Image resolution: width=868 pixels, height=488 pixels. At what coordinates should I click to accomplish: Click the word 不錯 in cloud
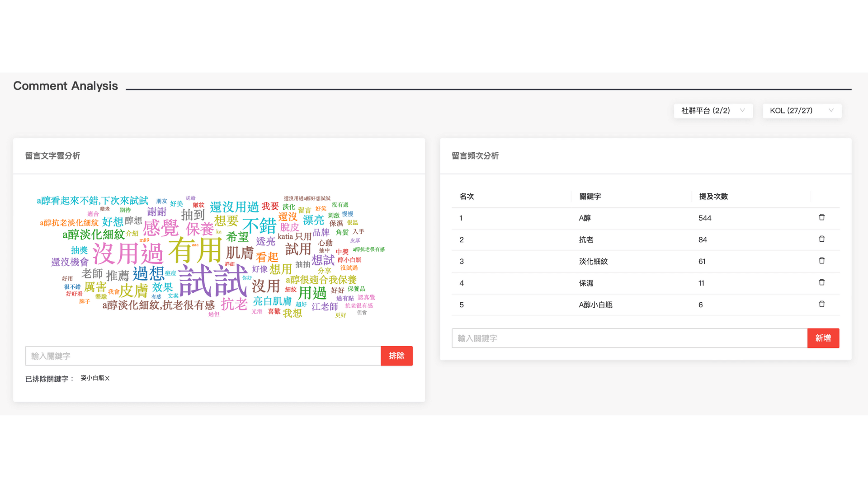click(259, 225)
